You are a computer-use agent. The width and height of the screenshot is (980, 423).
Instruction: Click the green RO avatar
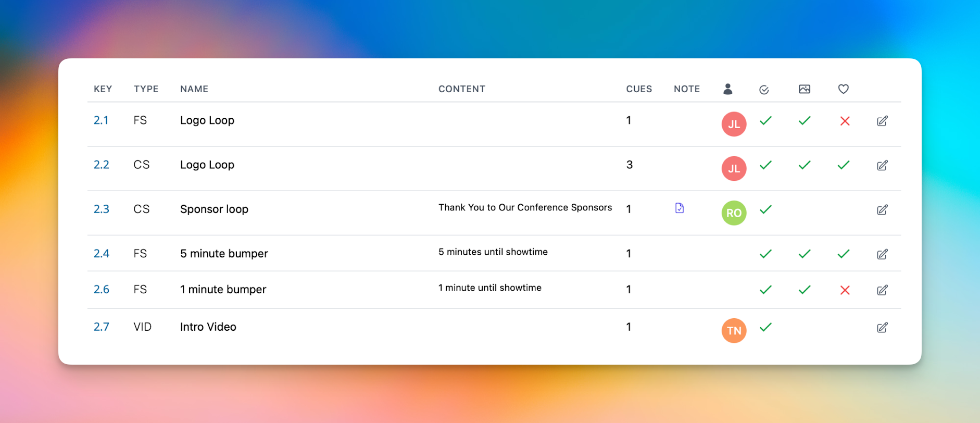(734, 213)
